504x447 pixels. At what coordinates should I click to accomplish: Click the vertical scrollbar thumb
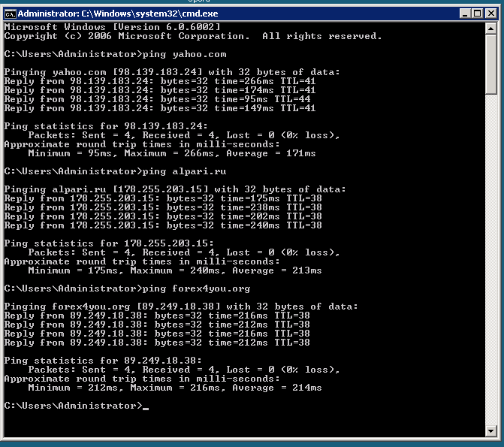pyautogui.click(x=490, y=65)
